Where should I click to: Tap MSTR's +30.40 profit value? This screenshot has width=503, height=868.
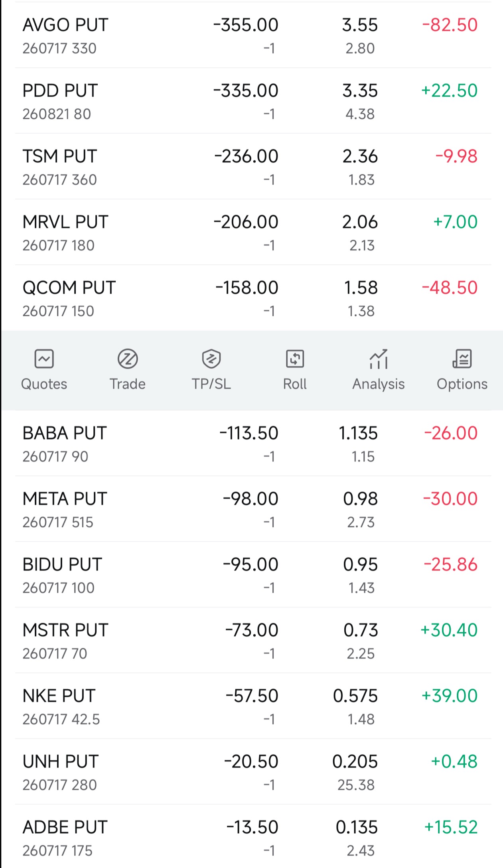449,630
